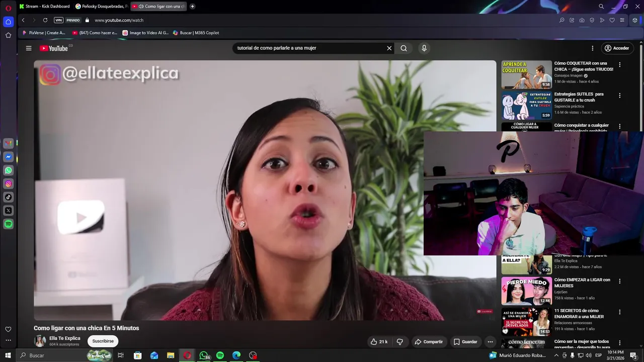Open PixVerse bookmark
The image size is (644, 362).
(x=44, y=33)
